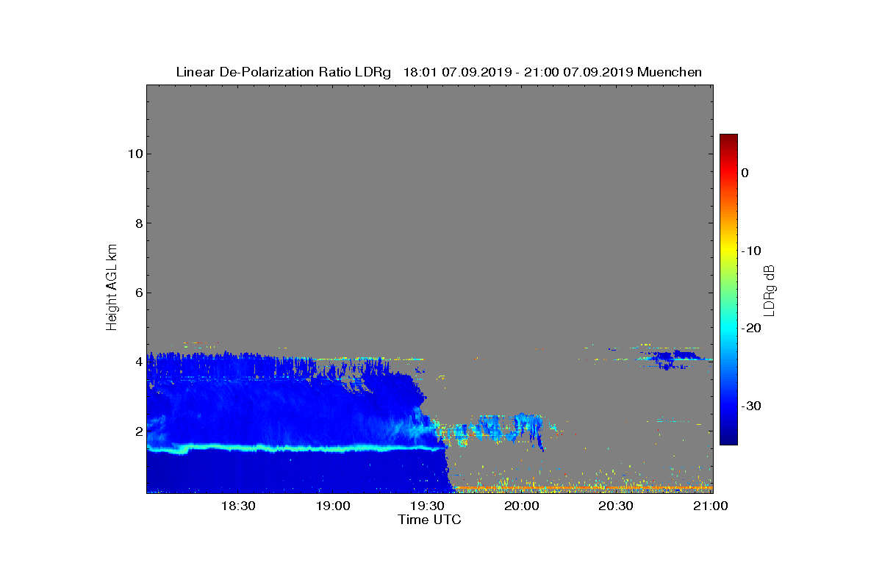This screenshot has height=588, width=882.
Task: Click the 20:30 time tick label
Action: pos(616,506)
